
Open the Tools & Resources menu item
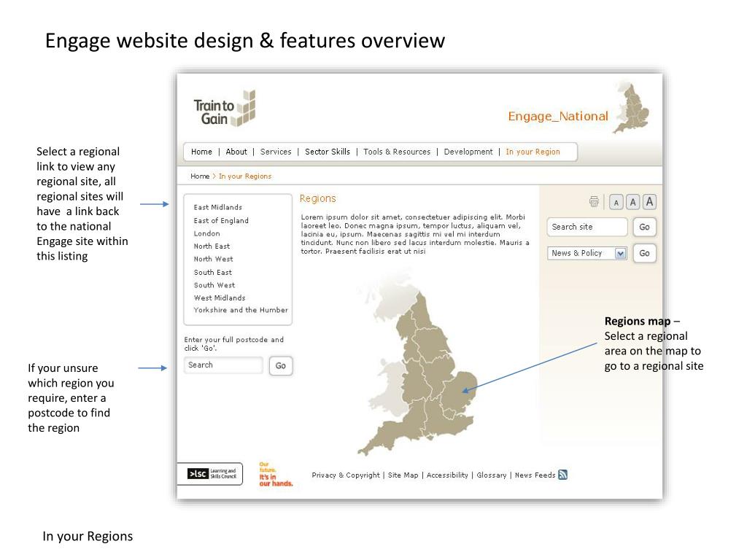tap(397, 152)
